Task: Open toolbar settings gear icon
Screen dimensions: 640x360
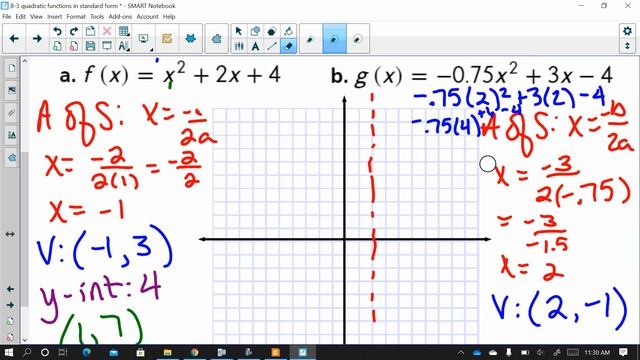Action: click(x=627, y=31)
